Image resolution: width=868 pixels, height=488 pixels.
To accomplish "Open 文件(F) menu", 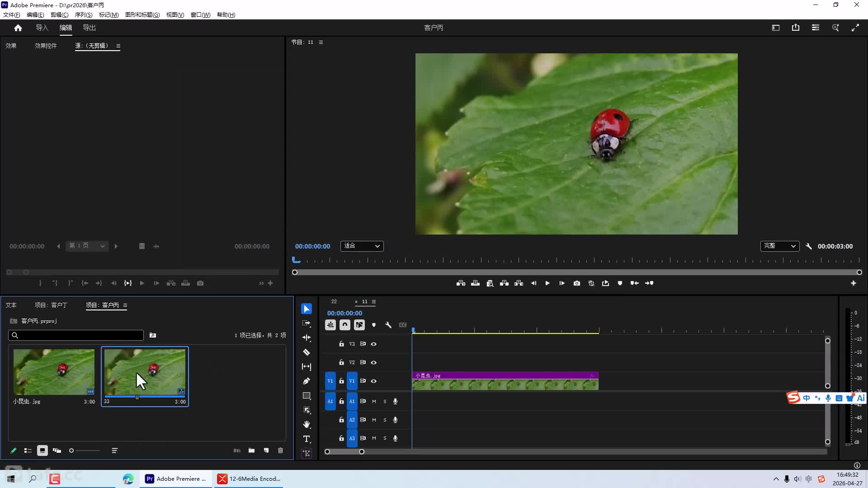I will click(x=11, y=15).
